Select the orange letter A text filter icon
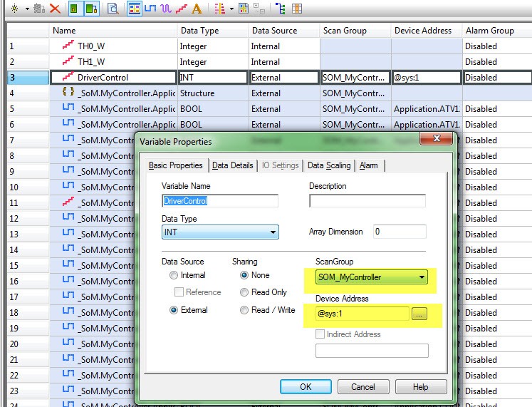 pyautogui.click(x=197, y=9)
